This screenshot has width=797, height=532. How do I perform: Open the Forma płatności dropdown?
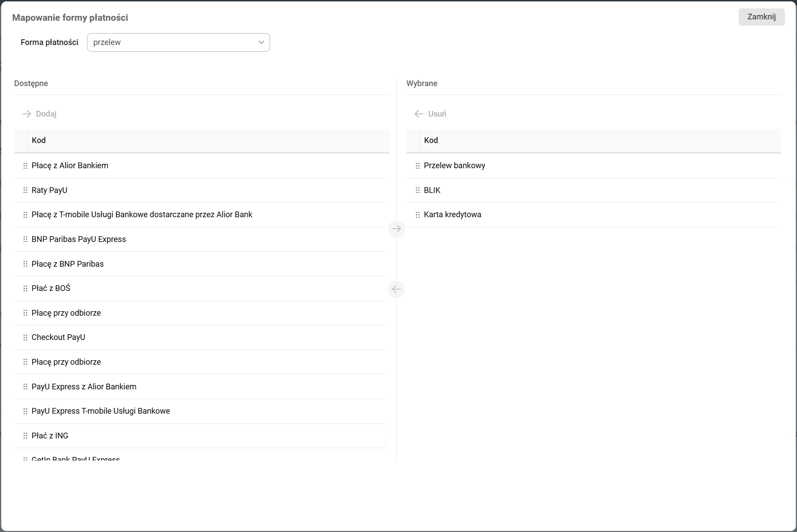coord(178,42)
